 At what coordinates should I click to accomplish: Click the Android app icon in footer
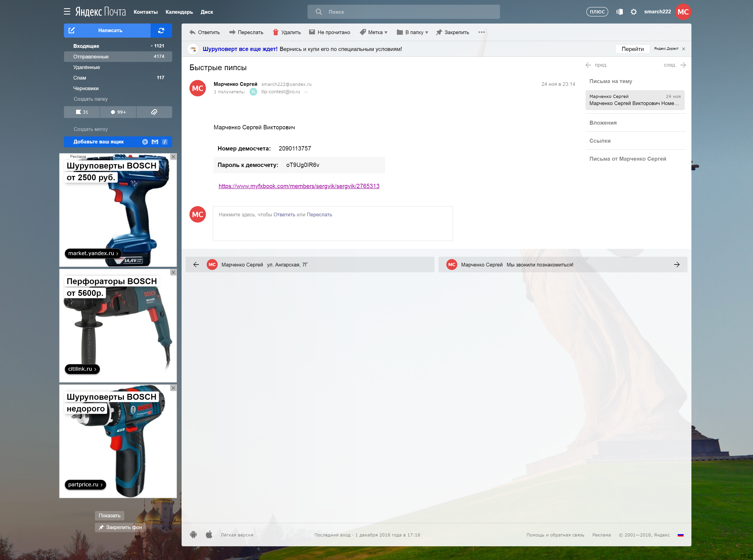(x=193, y=535)
